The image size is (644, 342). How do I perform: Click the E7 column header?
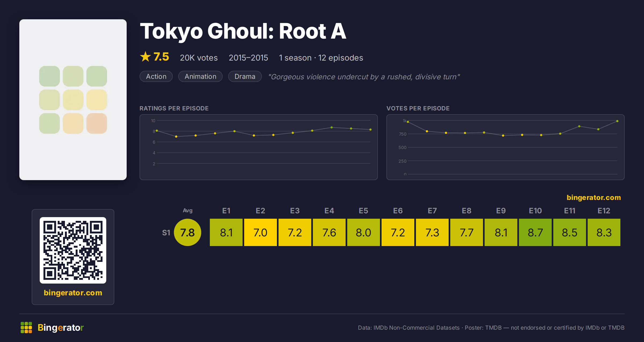coord(432,211)
